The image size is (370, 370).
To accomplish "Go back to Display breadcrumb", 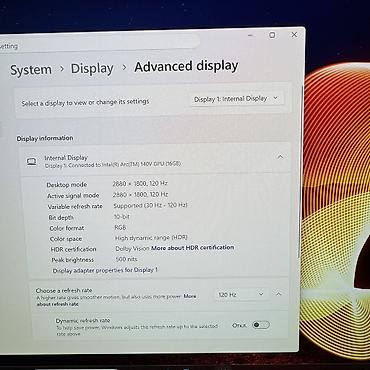I will pos(92,69).
